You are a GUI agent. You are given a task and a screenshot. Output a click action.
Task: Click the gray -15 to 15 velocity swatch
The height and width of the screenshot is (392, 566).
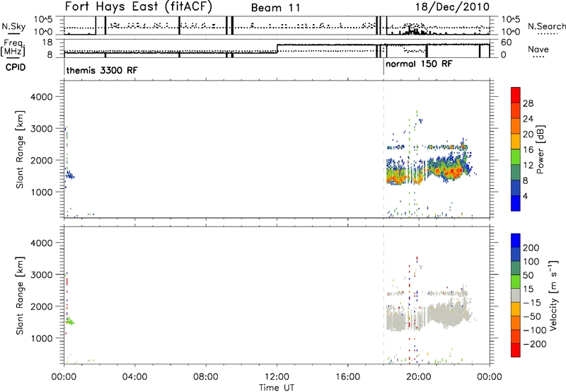point(516,295)
